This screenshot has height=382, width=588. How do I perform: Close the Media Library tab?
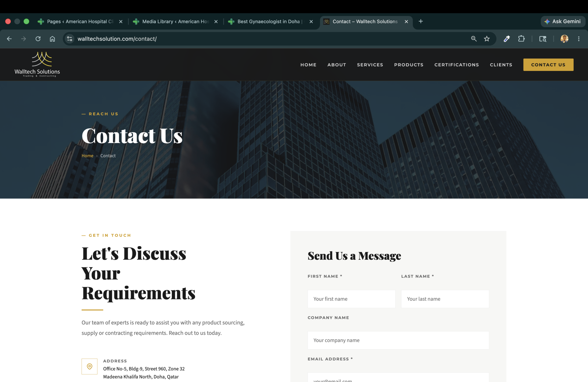click(216, 22)
